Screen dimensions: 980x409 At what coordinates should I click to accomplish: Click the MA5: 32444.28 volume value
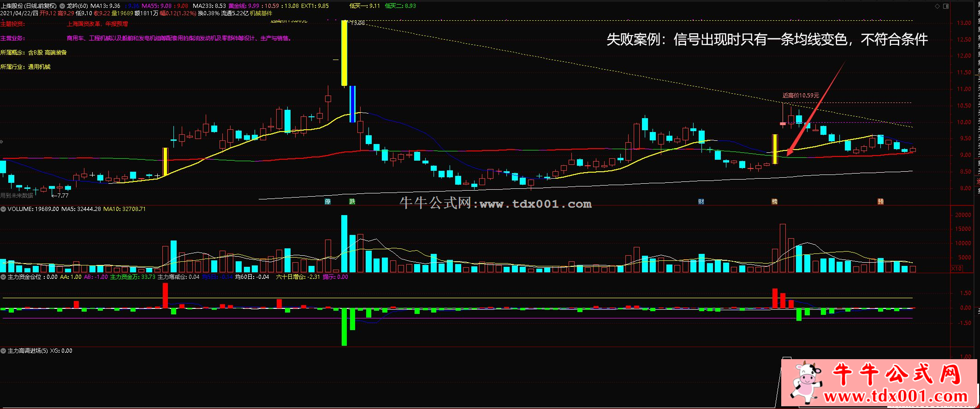81,209
